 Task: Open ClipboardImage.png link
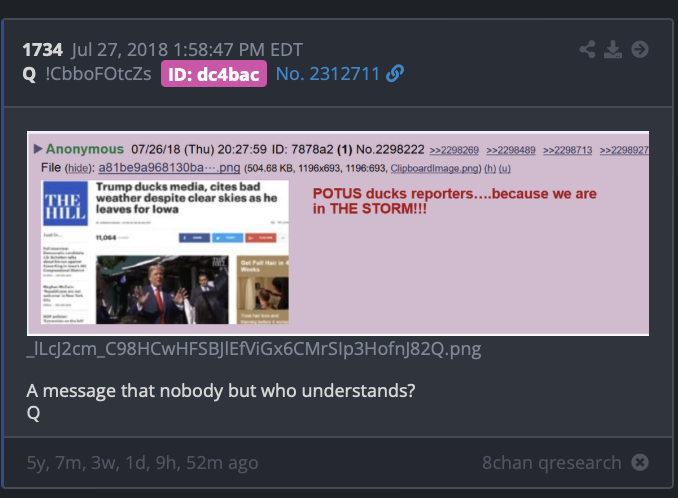[x=435, y=168]
